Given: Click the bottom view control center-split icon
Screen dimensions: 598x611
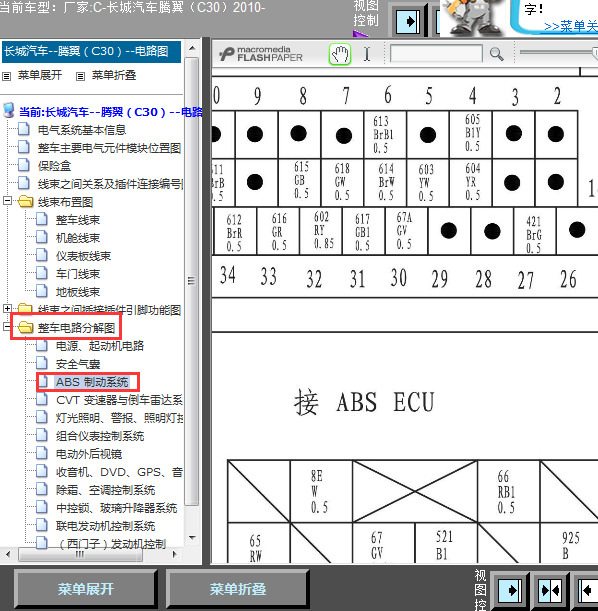Looking at the screenshot, I should pos(550,591).
